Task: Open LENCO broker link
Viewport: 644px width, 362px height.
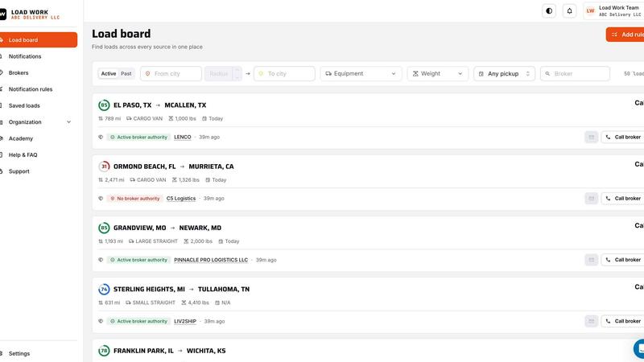Action: pos(183,137)
